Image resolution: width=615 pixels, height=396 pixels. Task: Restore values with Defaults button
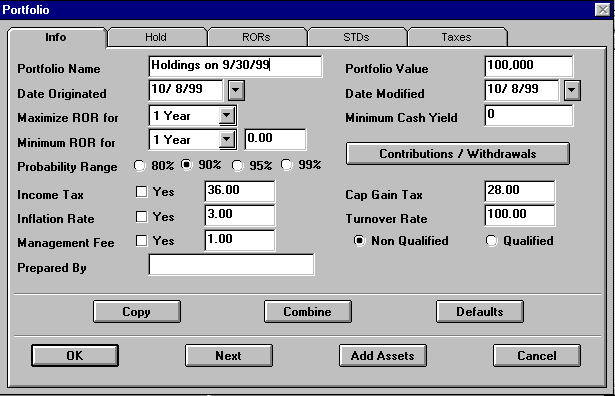click(x=480, y=312)
